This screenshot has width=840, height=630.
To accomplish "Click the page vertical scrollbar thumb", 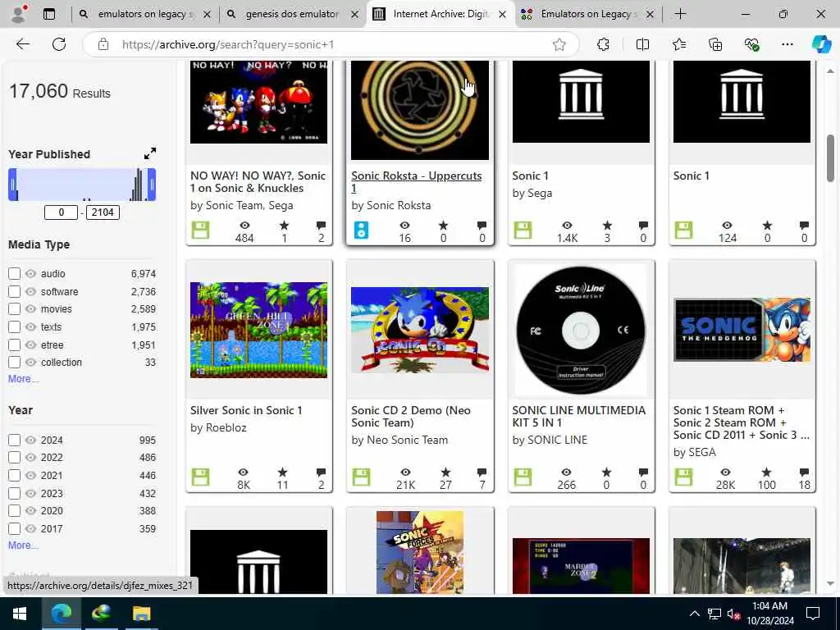I will pos(830,158).
